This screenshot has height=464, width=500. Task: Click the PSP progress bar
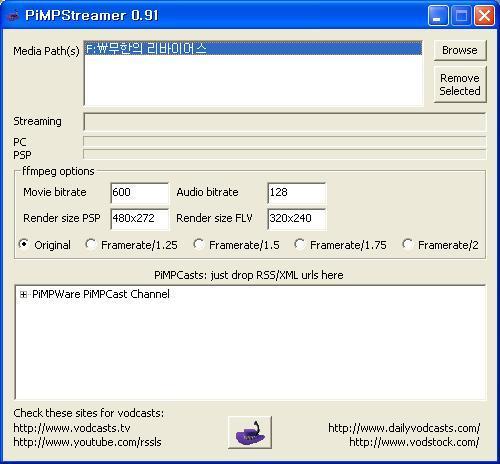coord(285,154)
